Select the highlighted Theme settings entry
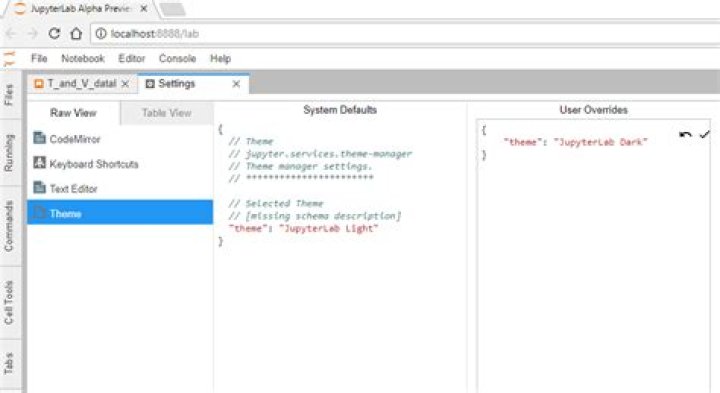 tap(120, 213)
